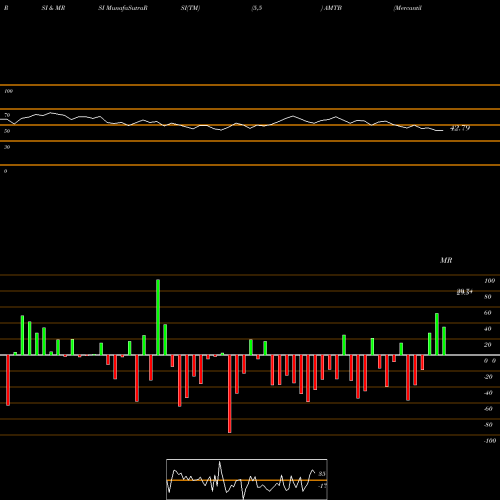The image size is (500, 500).
Task: Click the MR axis label -40
Action: point(488,393)
